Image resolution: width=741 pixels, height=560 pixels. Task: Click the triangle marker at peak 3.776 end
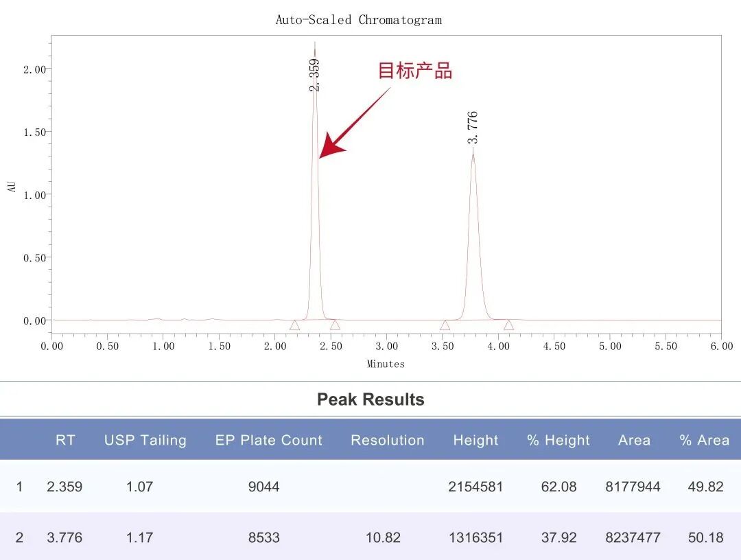[x=508, y=325]
